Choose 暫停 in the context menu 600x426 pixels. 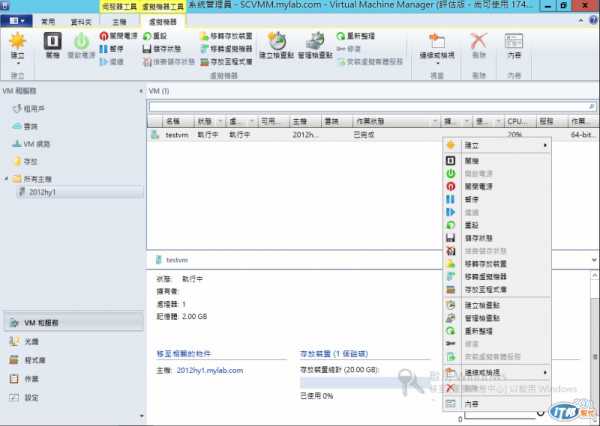[x=496, y=199]
